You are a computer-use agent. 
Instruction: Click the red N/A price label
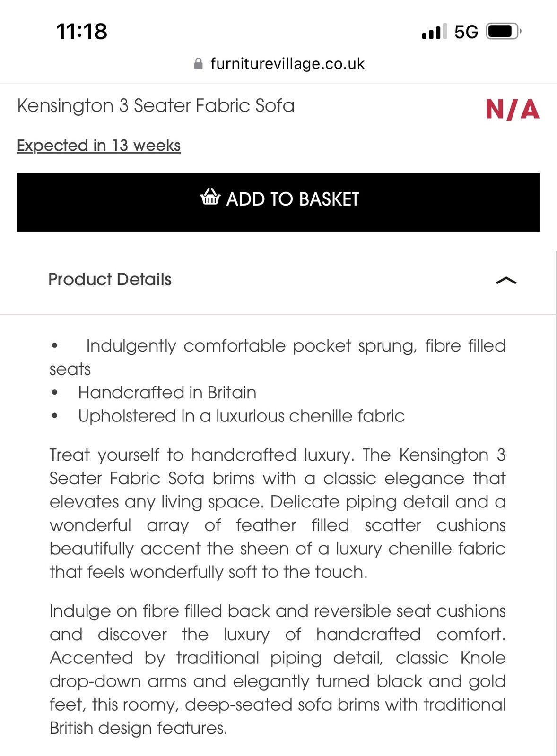tap(512, 110)
